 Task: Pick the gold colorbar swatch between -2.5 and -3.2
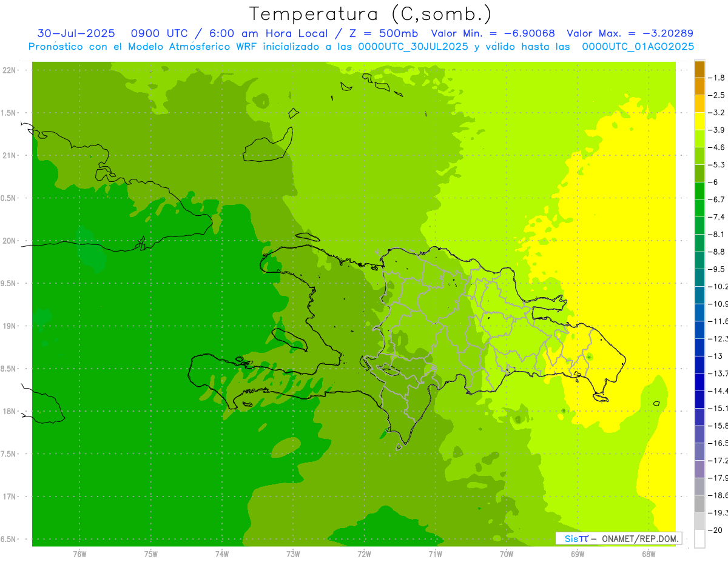(699, 104)
